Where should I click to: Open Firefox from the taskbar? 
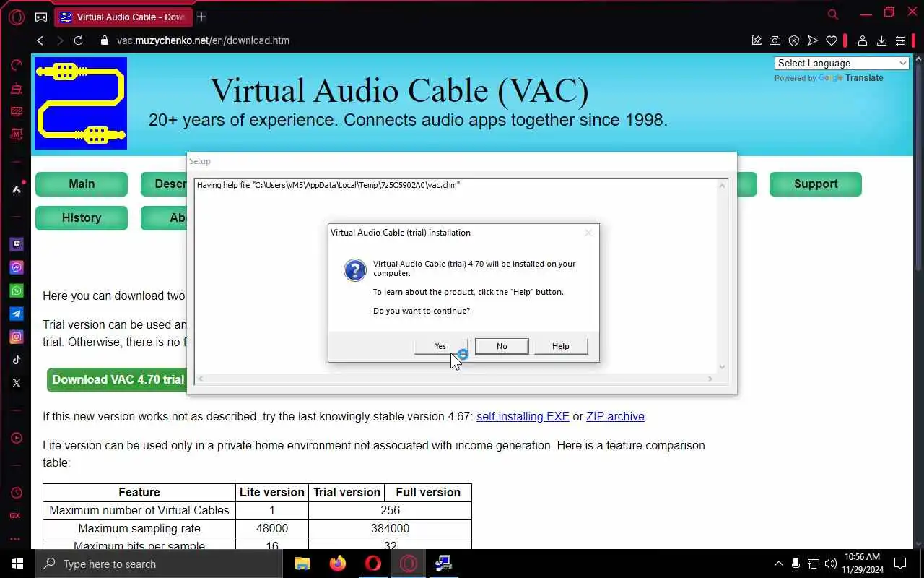point(337,564)
